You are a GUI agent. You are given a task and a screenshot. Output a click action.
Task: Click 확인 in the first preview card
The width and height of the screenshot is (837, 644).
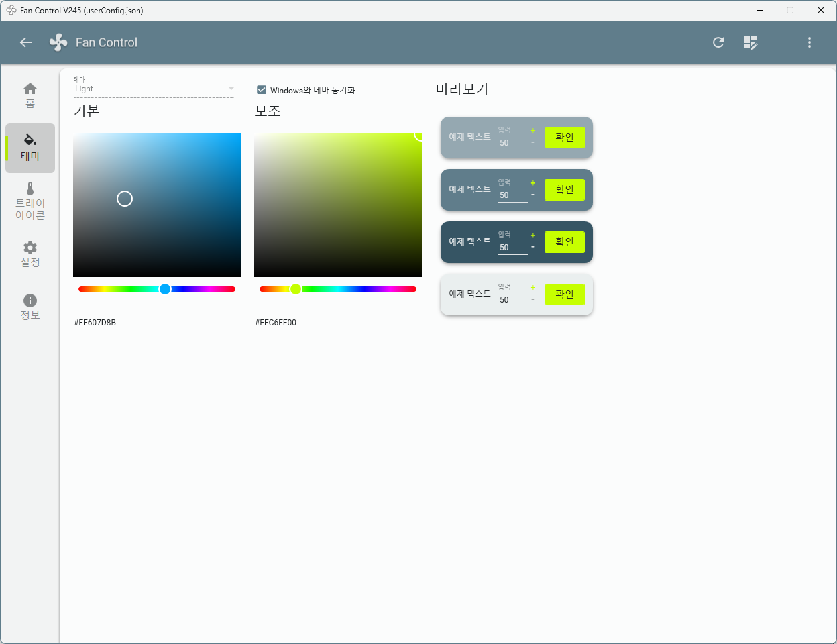click(x=565, y=138)
